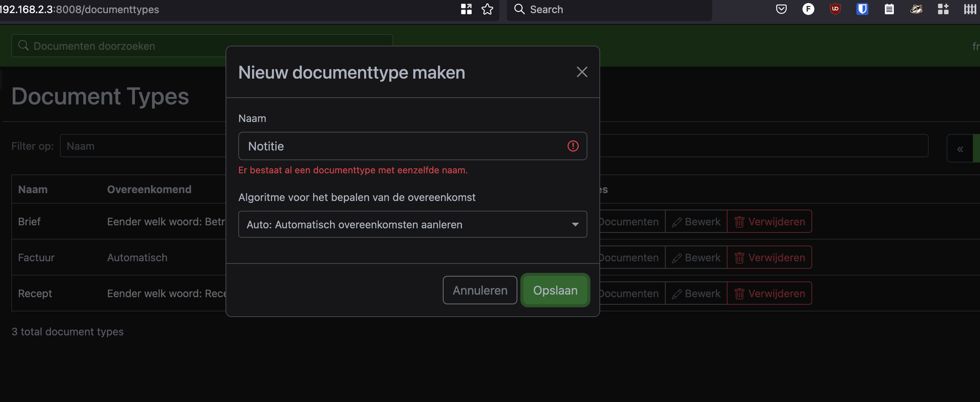Screen dimensions: 980x402
Task: Click the browser address bar URL
Action: point(79,9)
